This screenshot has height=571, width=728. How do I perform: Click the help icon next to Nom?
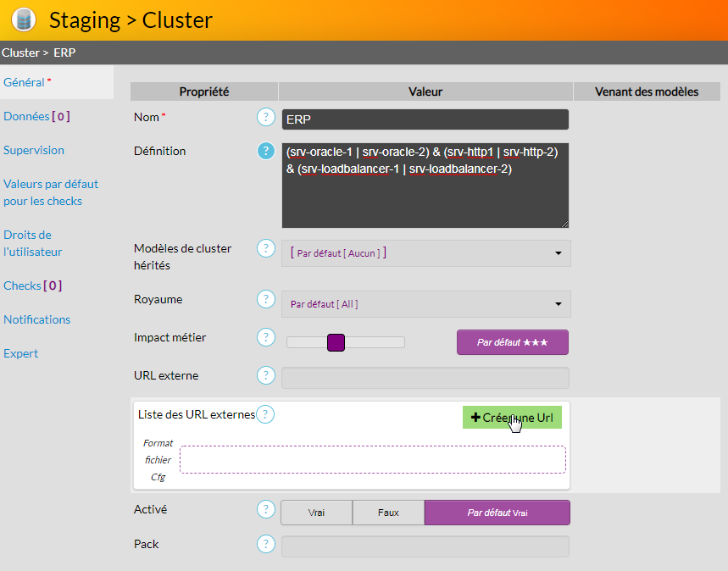266,117
